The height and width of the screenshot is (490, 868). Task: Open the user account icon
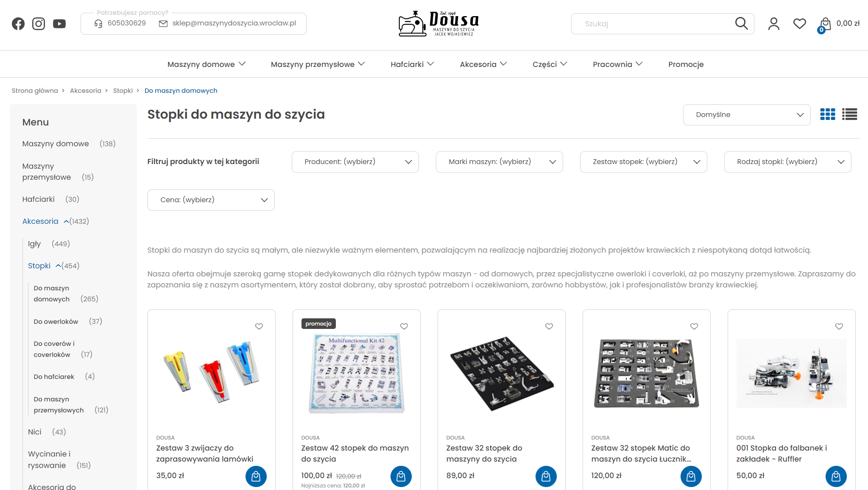[774, 24]
